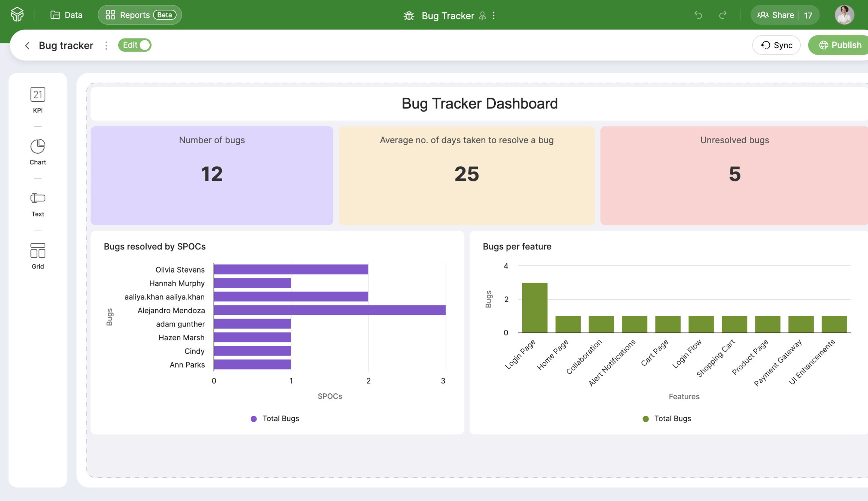
Task: Open the Share button
Action: (776, 15)
